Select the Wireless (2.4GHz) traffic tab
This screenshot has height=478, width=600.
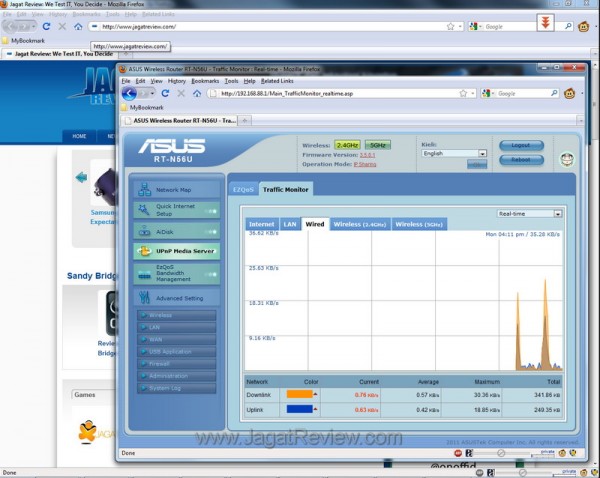360,224
